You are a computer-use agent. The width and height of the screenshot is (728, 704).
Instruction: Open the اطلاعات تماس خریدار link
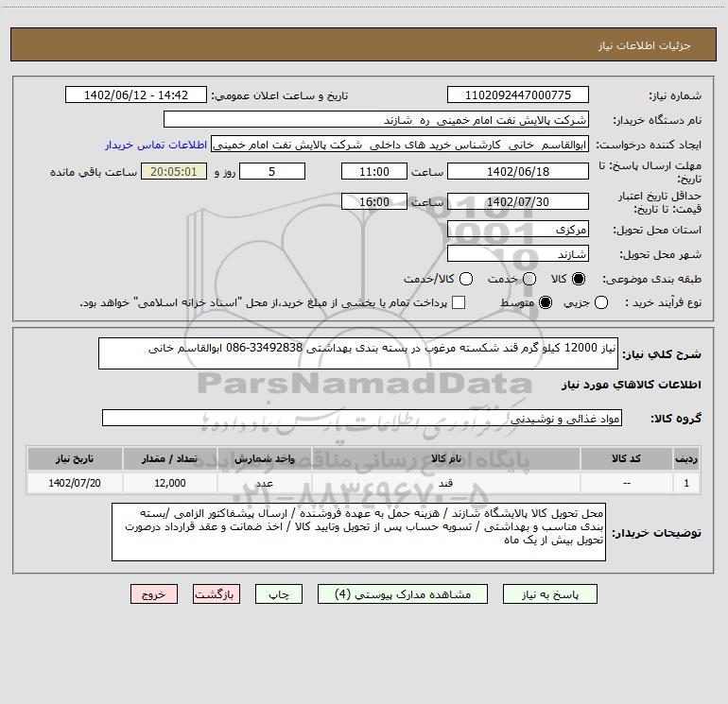(x=156, y=145)
